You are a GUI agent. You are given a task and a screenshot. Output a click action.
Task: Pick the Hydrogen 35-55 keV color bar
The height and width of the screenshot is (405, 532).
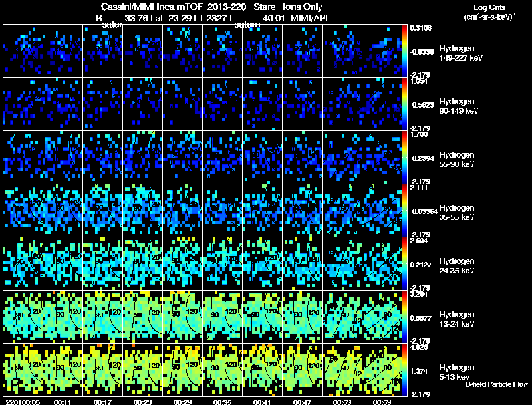click(406, 209)
